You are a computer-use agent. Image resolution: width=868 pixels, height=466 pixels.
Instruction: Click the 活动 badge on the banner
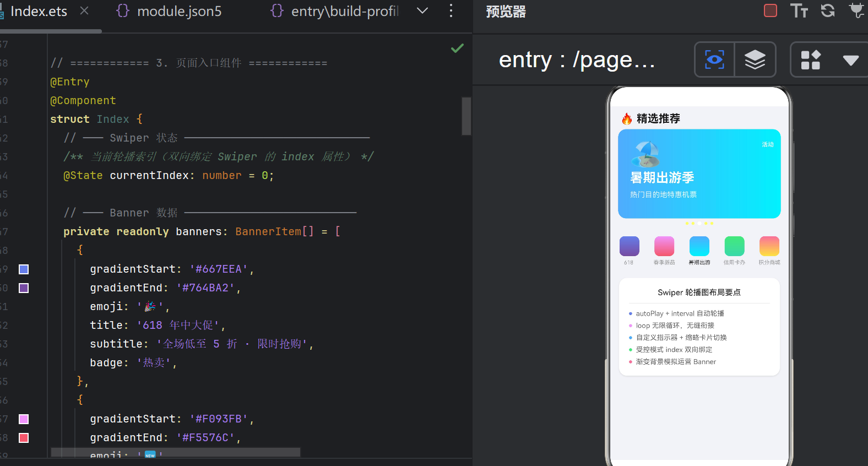[768, 144]
